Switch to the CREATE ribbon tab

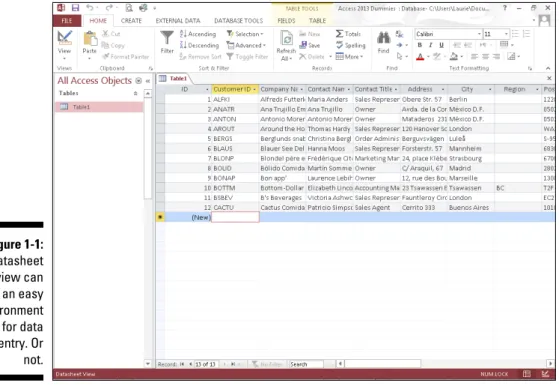coord(131,21)
